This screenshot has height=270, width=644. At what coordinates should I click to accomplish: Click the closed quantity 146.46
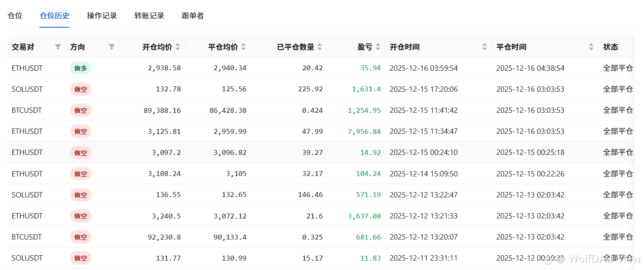click(x=311, y=195)
